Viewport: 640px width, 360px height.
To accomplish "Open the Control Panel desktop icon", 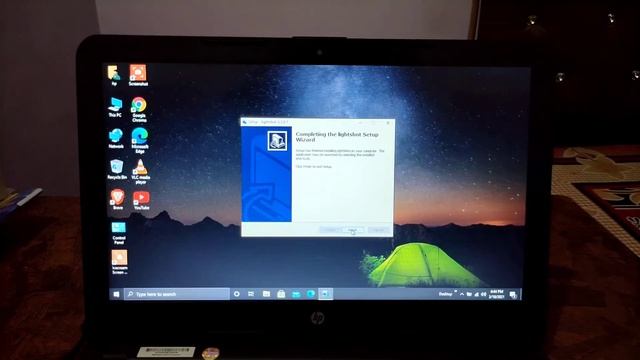I will pos(119,233).
